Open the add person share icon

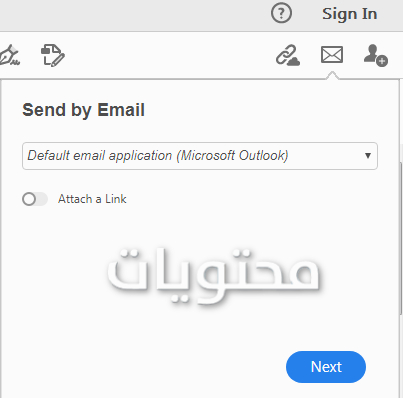375,55
